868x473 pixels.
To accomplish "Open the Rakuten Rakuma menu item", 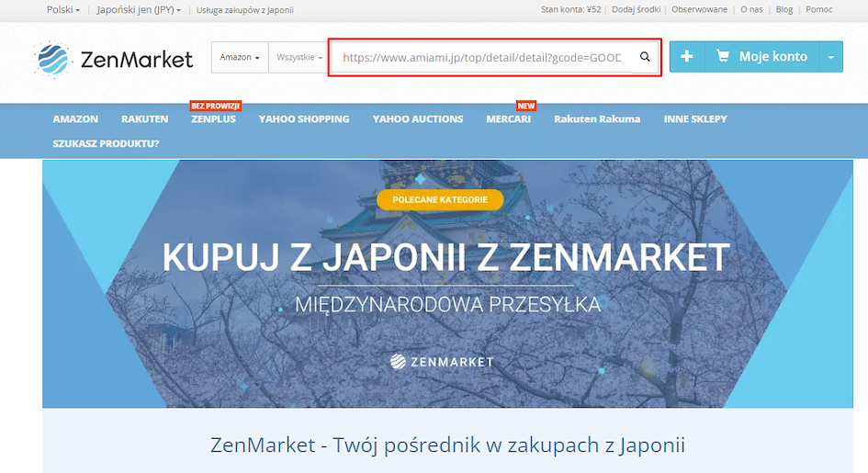I will (x=597, y=119).
